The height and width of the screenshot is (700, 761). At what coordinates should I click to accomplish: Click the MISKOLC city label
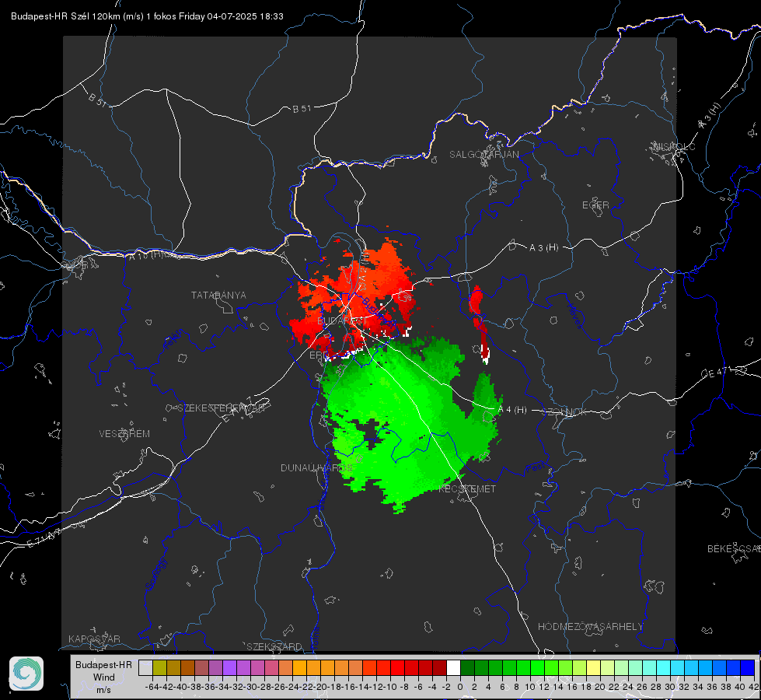[675, 146]
